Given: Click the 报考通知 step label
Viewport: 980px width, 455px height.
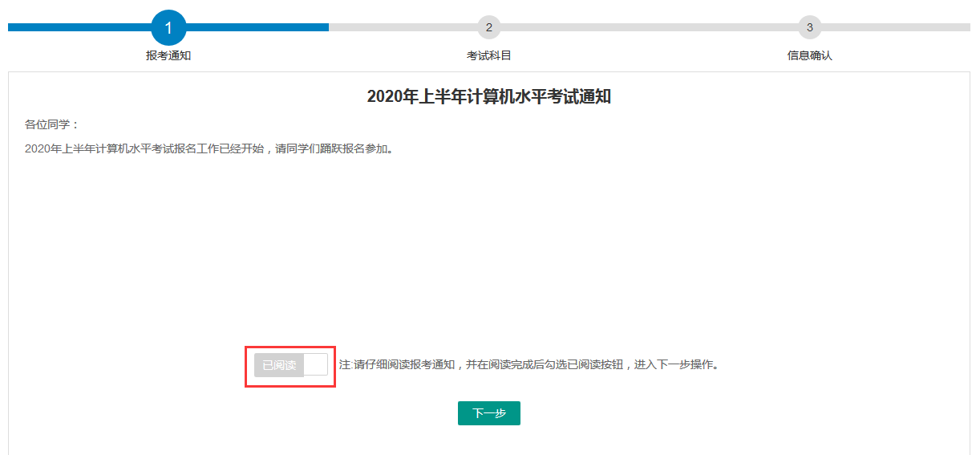Looking at the screenshot, I should (168, 56).
